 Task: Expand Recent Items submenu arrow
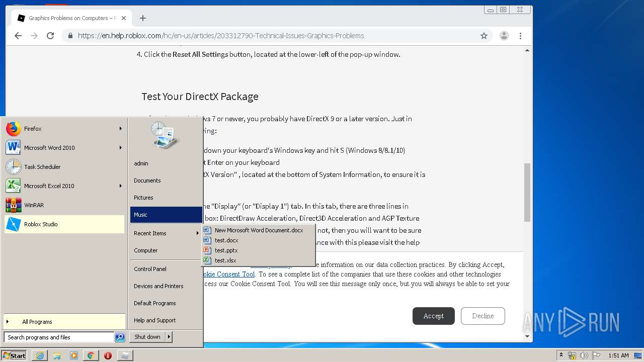pos(198,233)
